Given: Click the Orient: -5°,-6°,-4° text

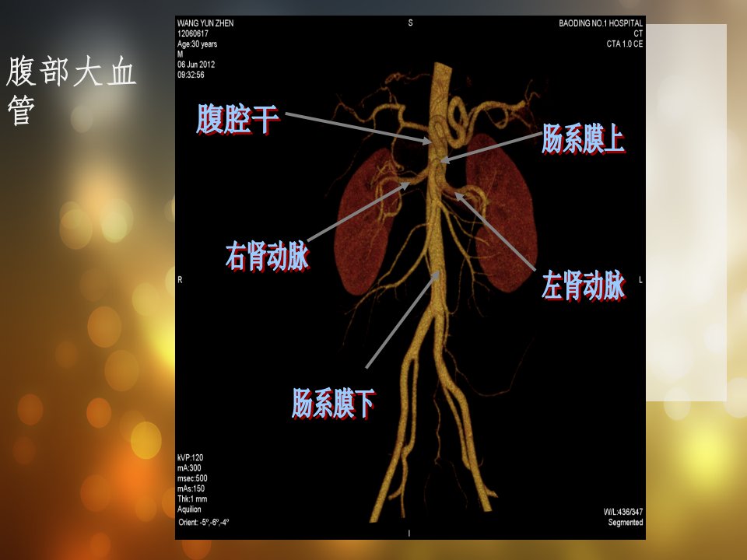Looking at the screenshot, I should tap(203, 522).
